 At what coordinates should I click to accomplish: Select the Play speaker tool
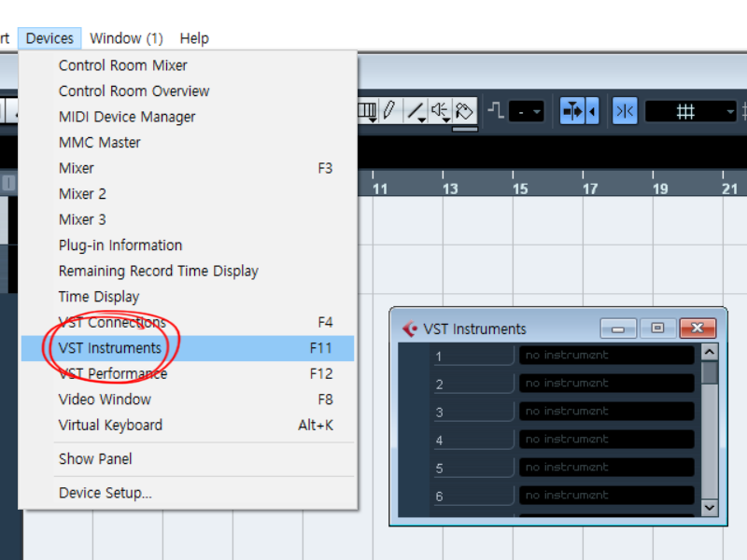[440, 111]
